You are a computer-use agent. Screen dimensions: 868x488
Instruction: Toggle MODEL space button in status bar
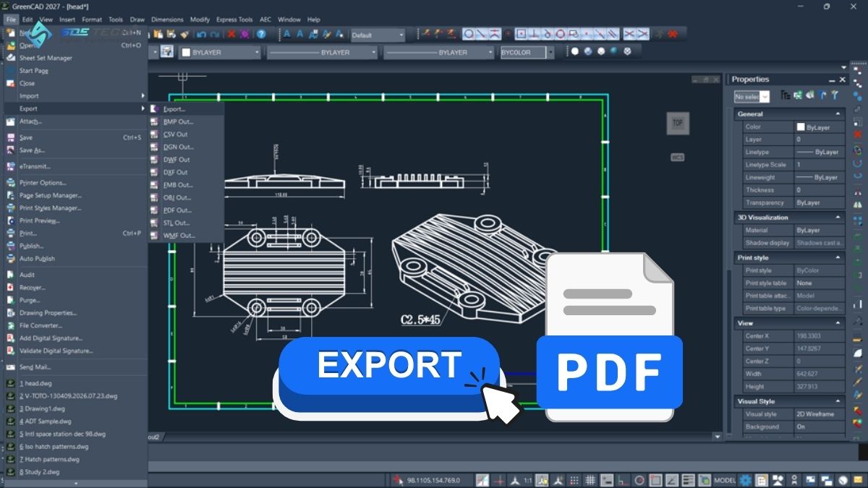coord(725,480)
